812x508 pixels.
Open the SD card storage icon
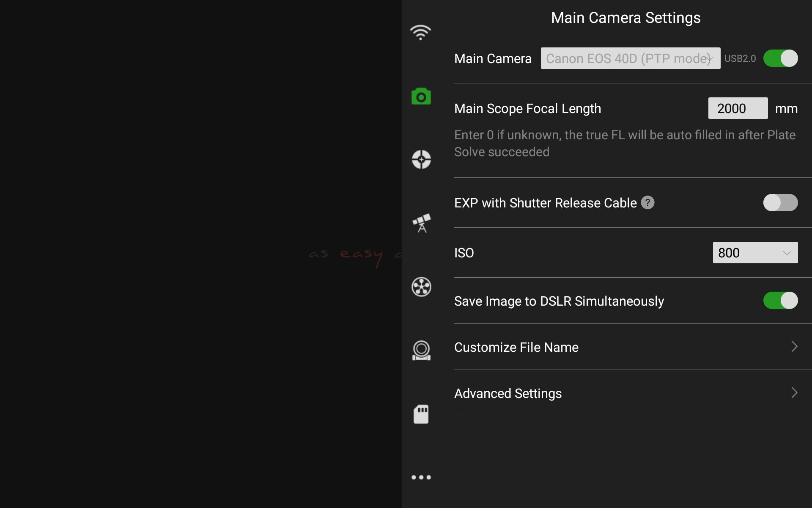point(421,414)
